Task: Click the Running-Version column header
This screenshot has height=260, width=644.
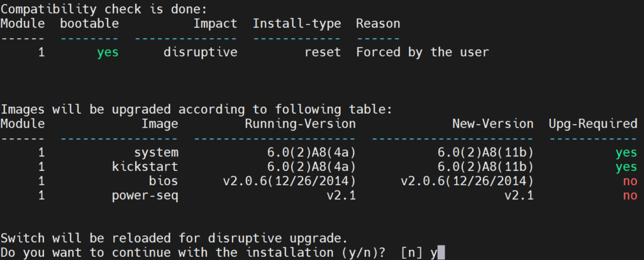Action: tap(300, 124)
